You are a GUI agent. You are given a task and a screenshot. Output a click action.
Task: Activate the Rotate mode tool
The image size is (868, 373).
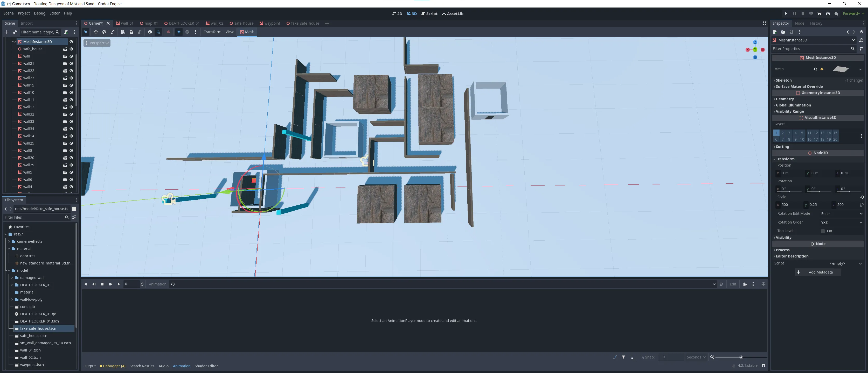104,32
